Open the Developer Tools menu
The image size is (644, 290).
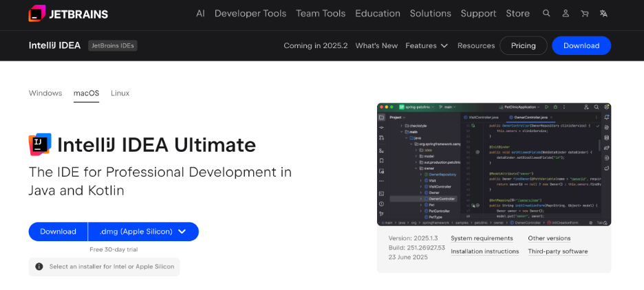250,14
